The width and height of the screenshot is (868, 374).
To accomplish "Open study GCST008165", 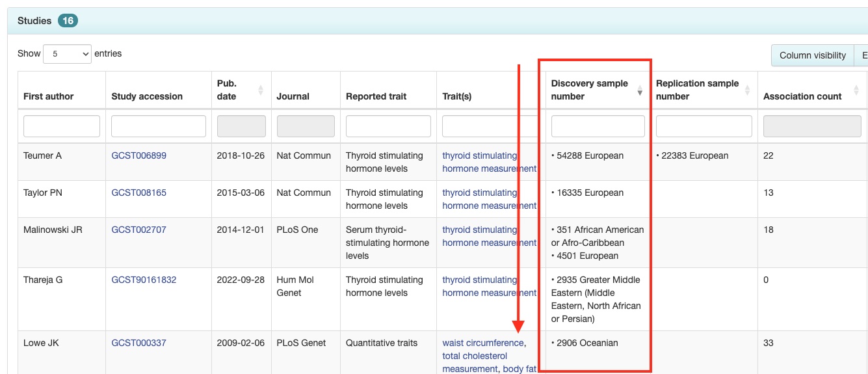I will 139,193.
